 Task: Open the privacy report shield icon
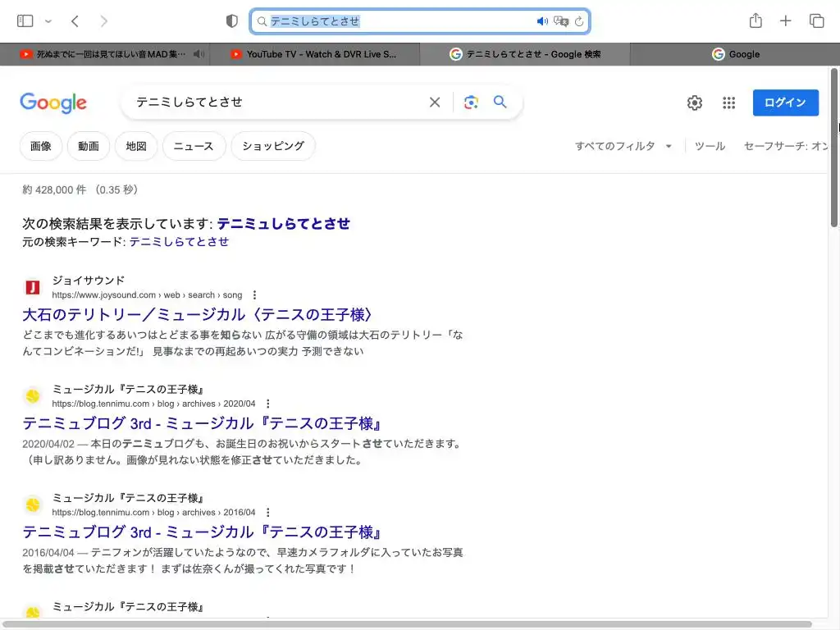click(231, 21)
